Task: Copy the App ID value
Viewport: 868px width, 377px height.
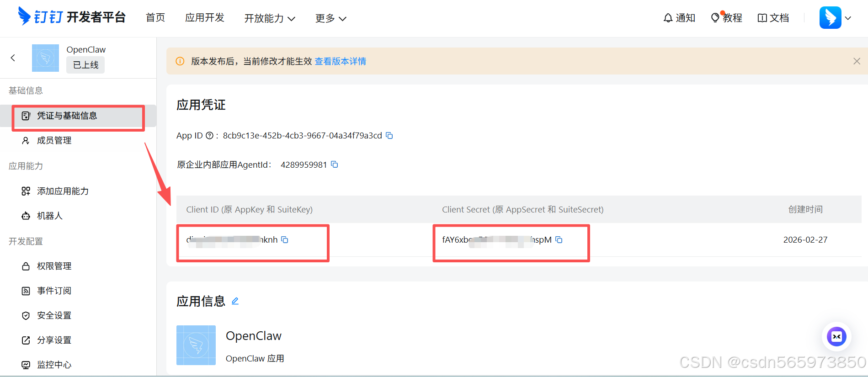Action: [389, 136]
